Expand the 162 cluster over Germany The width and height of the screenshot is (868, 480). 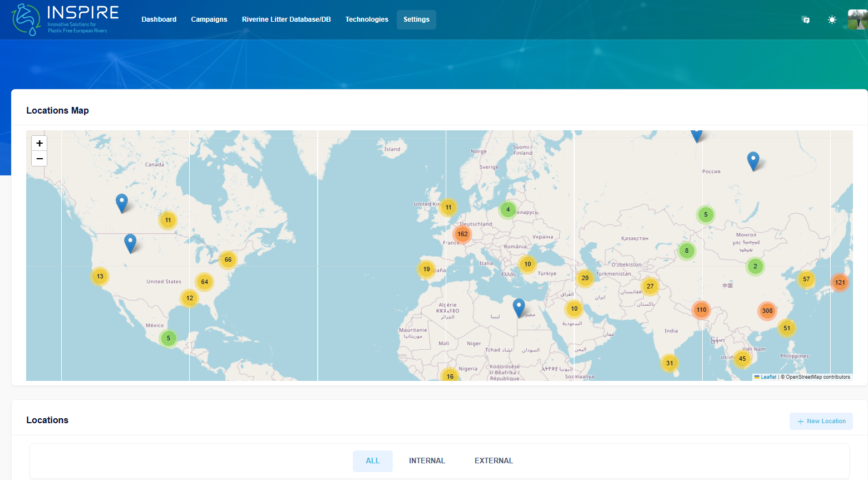pyautogui.click(x=462, y=234)
